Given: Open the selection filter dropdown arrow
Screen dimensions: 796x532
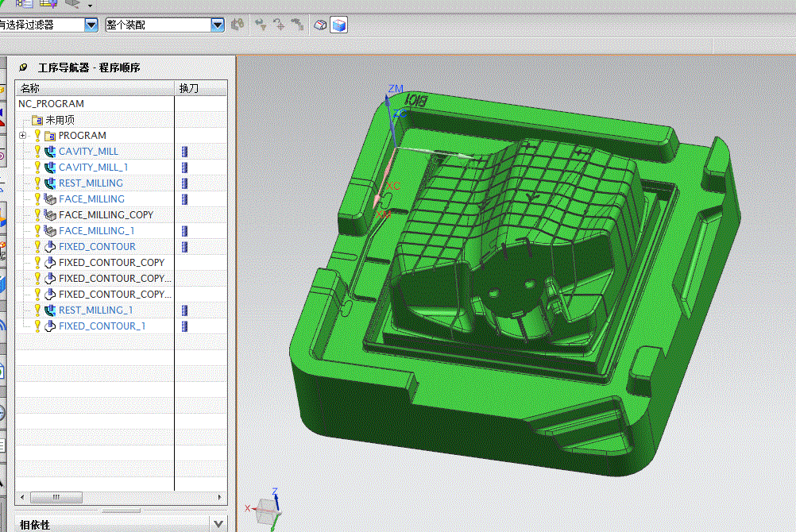Looking at the screenshot, I should click(x=91, y=25).
